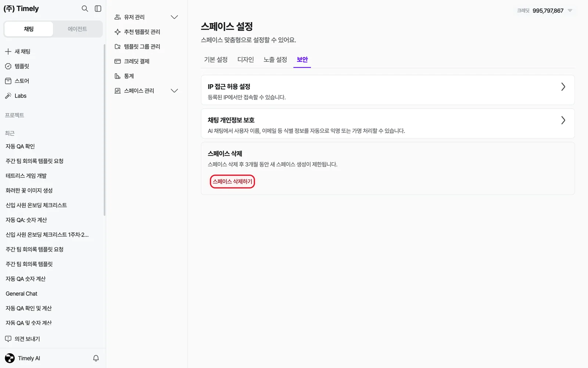Screen dimensions: 588x368
Task: Switch to the 채팅 tab
Action: (x=29, y=29)
